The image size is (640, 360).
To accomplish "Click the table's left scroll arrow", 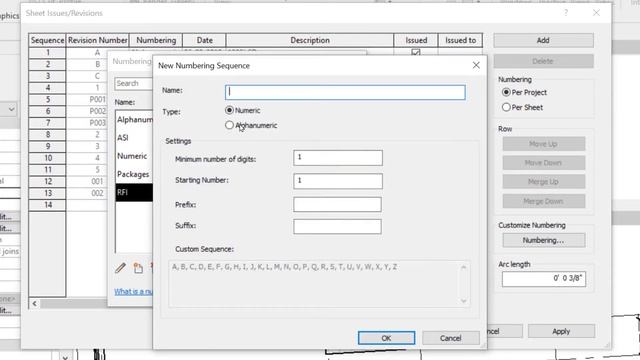I will pos(35,303).
